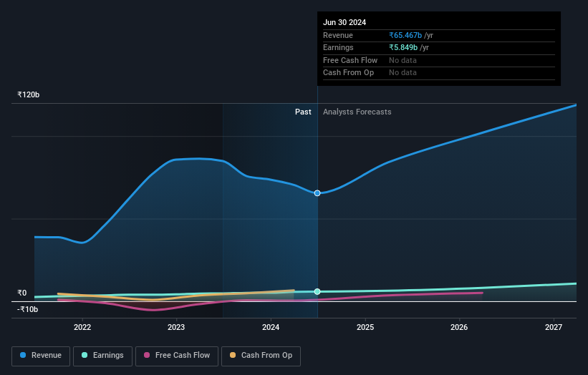
Task: Click the 2027 x-axis label
Action: [554, 327]
